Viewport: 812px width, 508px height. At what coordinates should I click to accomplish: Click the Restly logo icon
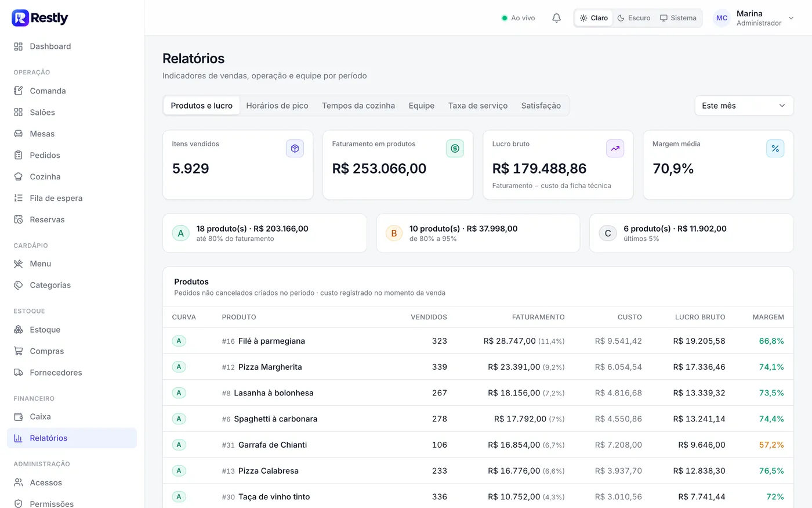pyautogui.click(x=20, y=18)
